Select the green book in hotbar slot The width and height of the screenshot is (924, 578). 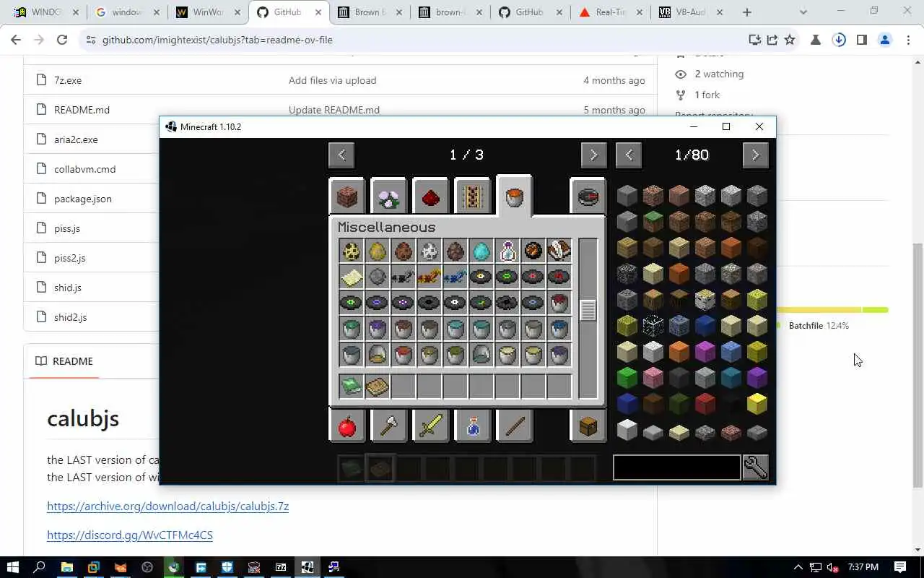click(x=352, y=387)
